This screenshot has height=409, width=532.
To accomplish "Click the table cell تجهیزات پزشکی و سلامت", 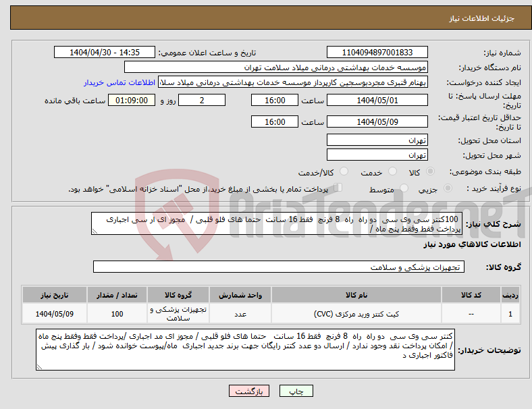I will coord(178,314).
